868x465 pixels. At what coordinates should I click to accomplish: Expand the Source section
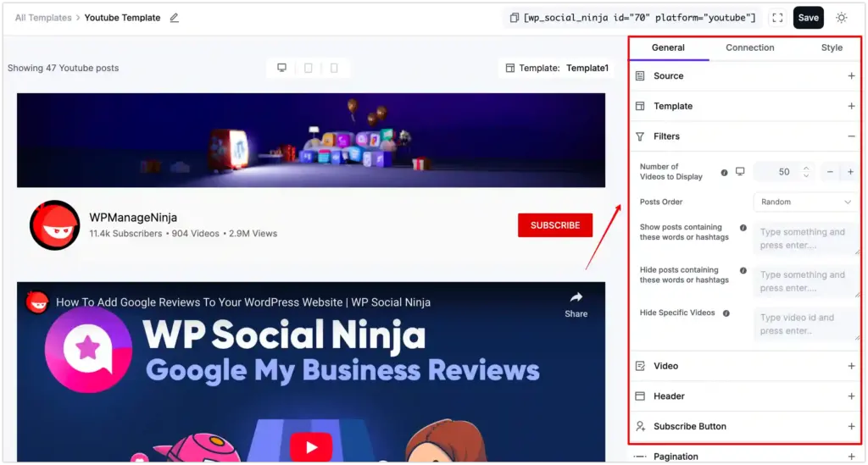pos(851,76)
